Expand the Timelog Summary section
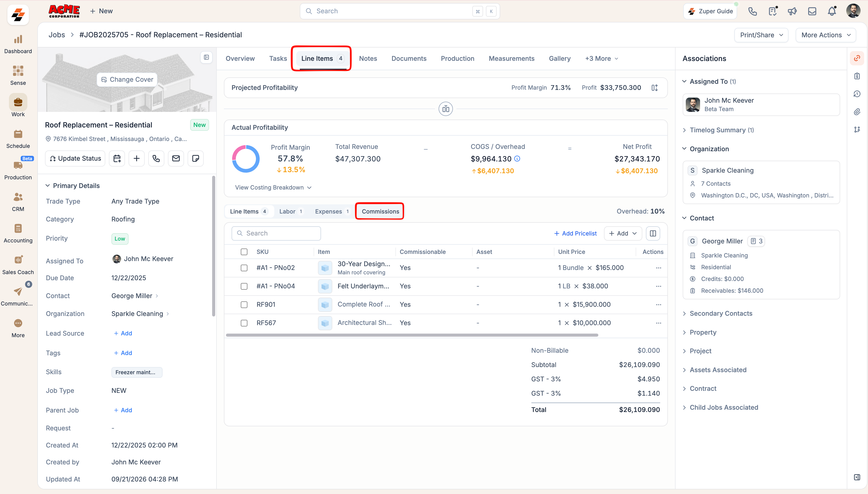The width and height of the screenshot is (868, 494). (718, 130)
